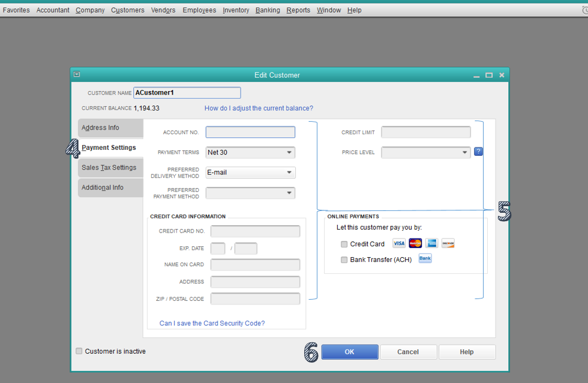The image size is (588, 383).
Task: Maximize the Edit Customer window
Action: (489, 76)
